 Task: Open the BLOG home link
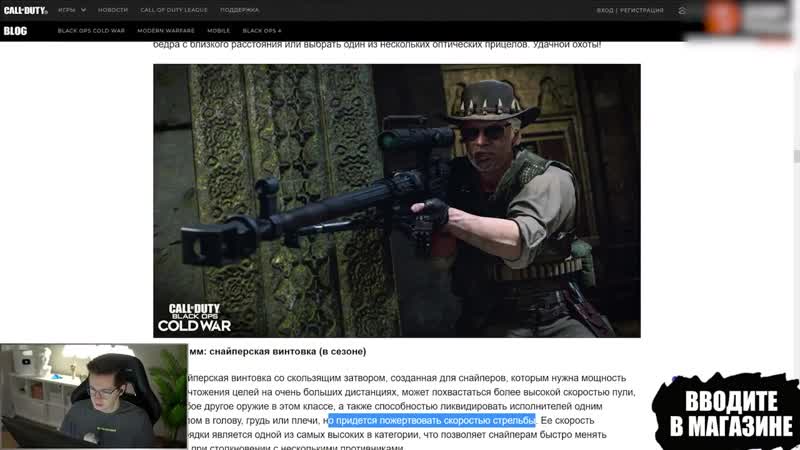tap(15, 31)
